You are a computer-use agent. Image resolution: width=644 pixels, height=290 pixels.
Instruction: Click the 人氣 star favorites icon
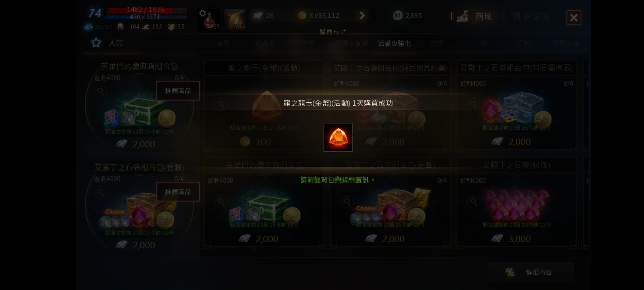[x=96, y=43]
